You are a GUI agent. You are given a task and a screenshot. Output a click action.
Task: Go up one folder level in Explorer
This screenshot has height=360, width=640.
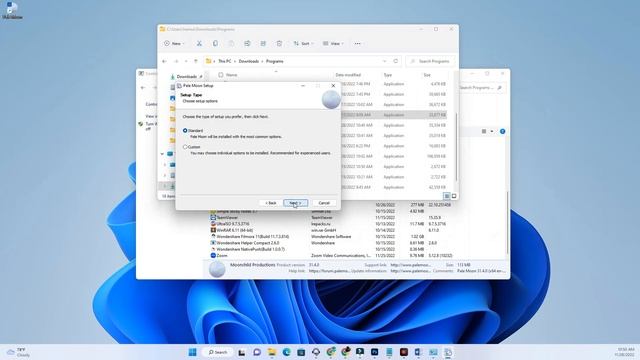pyautogui.click(x=196, y=61)
